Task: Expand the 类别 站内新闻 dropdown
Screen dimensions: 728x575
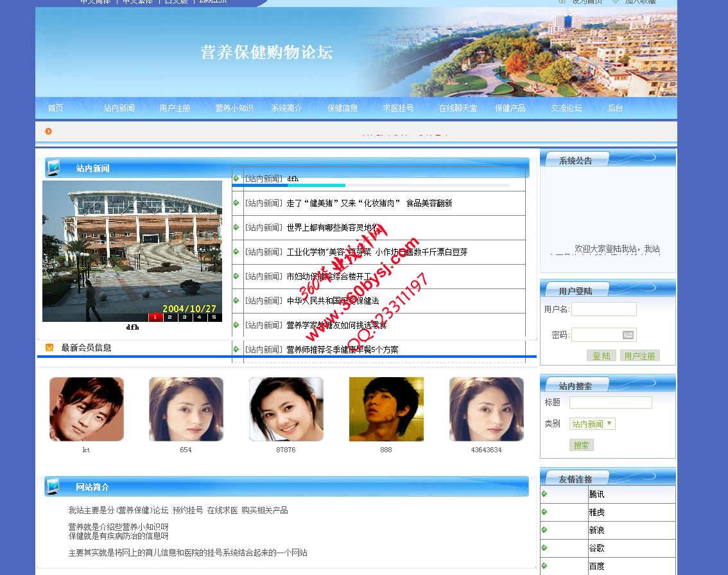Action: [593, 423]
